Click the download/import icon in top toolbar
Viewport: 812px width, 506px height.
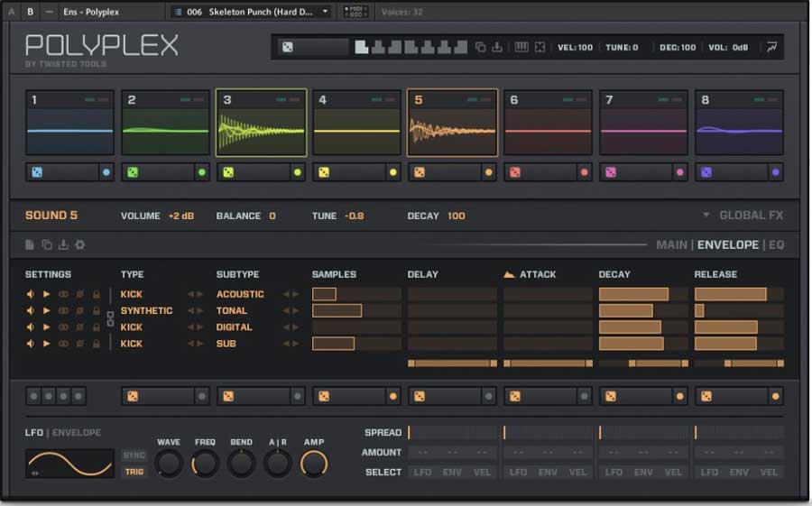click(x=497, y=47)
